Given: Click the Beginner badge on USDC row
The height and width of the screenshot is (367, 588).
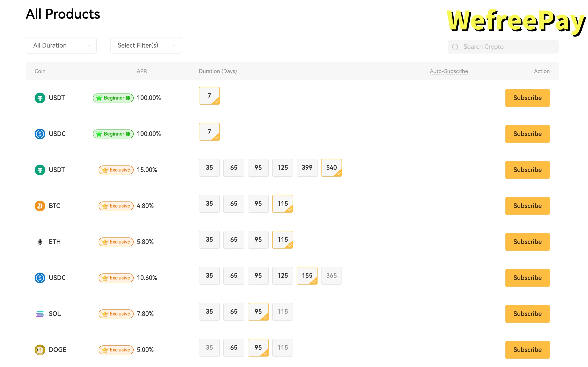Looking at the screenshot, I should (113, 134).
